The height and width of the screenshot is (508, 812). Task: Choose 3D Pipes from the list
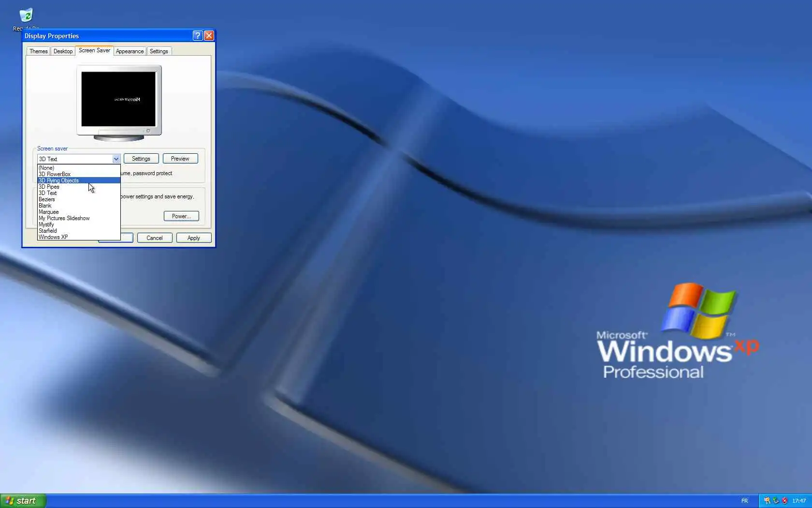79,187
